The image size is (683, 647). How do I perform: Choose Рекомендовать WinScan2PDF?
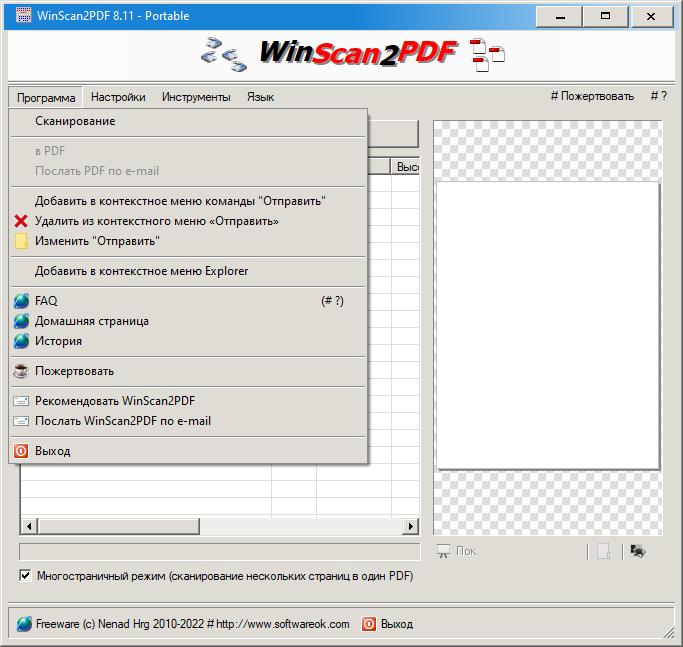(x=188, y=401)
